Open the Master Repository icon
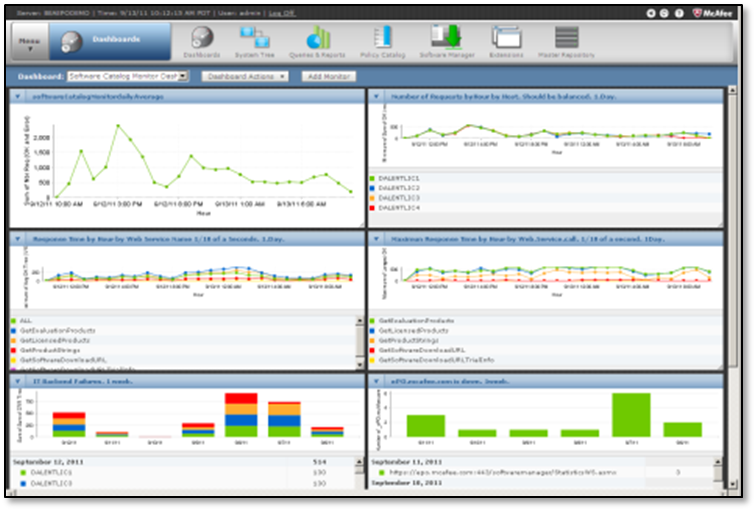Screen dimensions: 756x511 566,41
